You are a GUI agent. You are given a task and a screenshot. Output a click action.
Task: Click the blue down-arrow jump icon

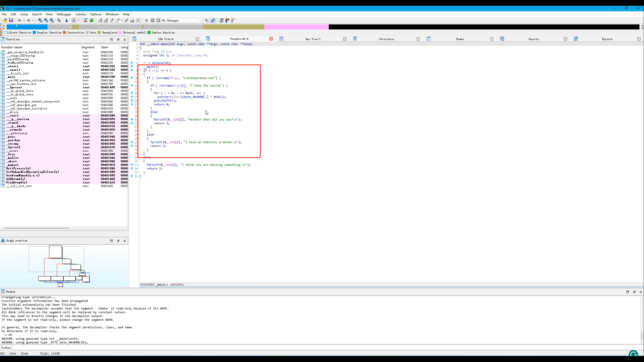point(66,20)
